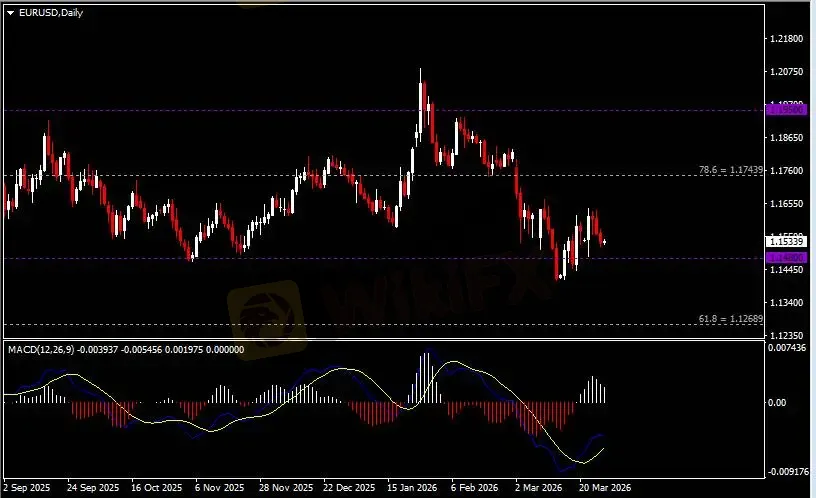
Task: Click the 1.21800 price axis label
Action: (784, 39)
